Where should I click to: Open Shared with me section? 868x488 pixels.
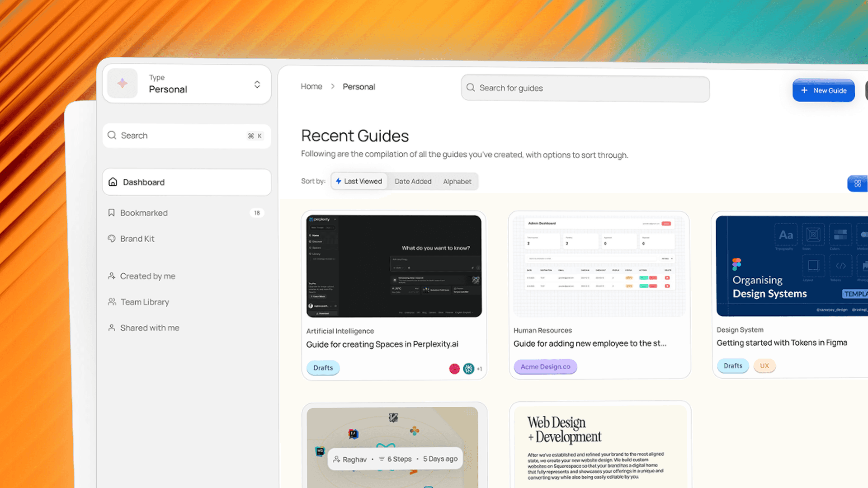[x=149, y=328]
